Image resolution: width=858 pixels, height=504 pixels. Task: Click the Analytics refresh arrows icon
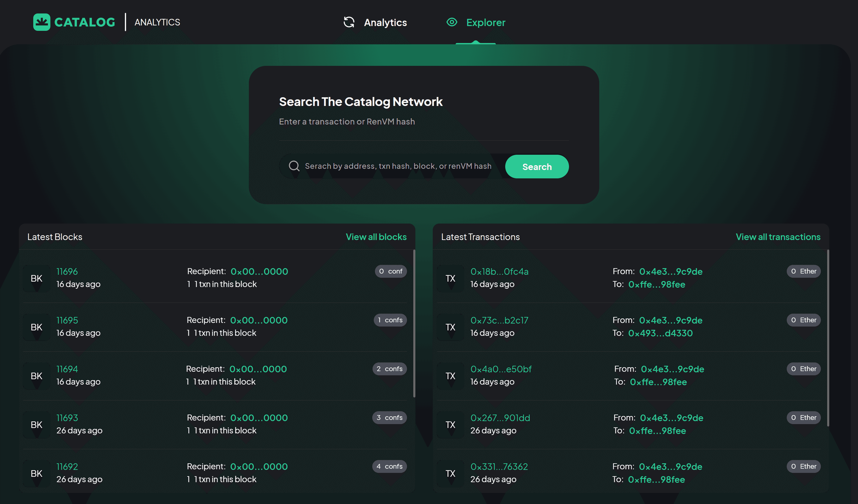click(x=349, y=22)
